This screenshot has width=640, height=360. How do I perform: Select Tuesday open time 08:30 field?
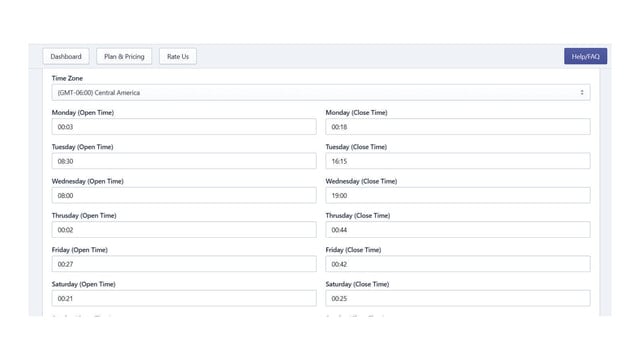(x=184, y=161)
